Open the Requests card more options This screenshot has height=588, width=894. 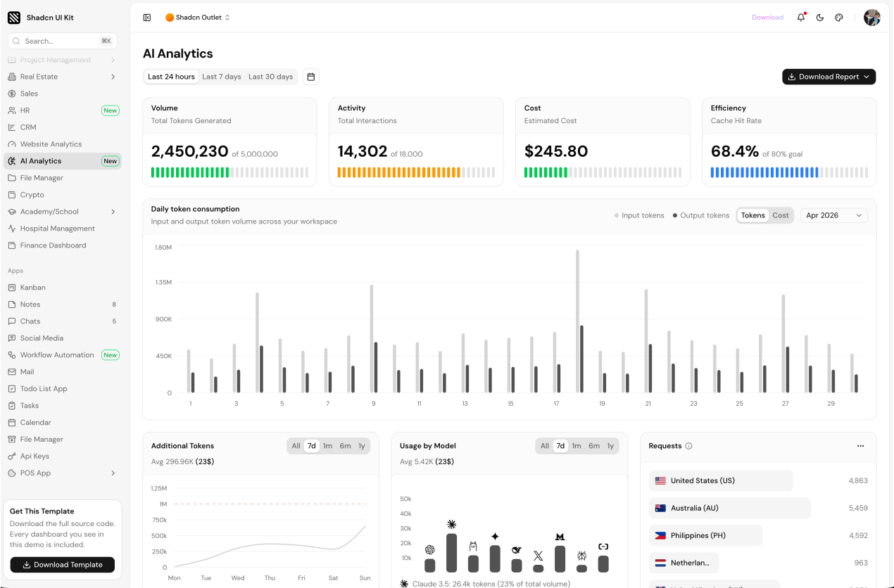click(860, 446)
